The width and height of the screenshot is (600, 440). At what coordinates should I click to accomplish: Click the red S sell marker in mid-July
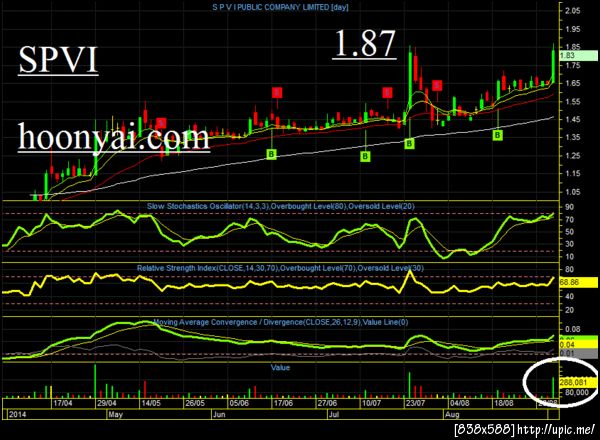(x=387, y=92)
